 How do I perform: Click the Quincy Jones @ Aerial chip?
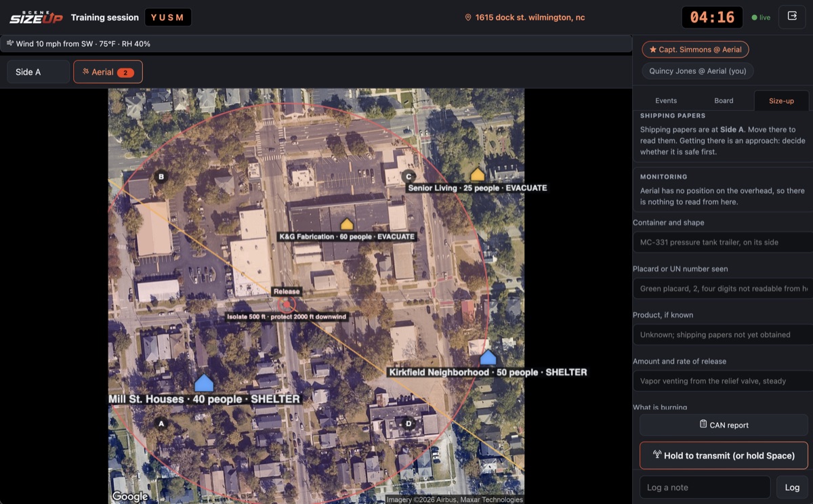[x=697, y=70]
